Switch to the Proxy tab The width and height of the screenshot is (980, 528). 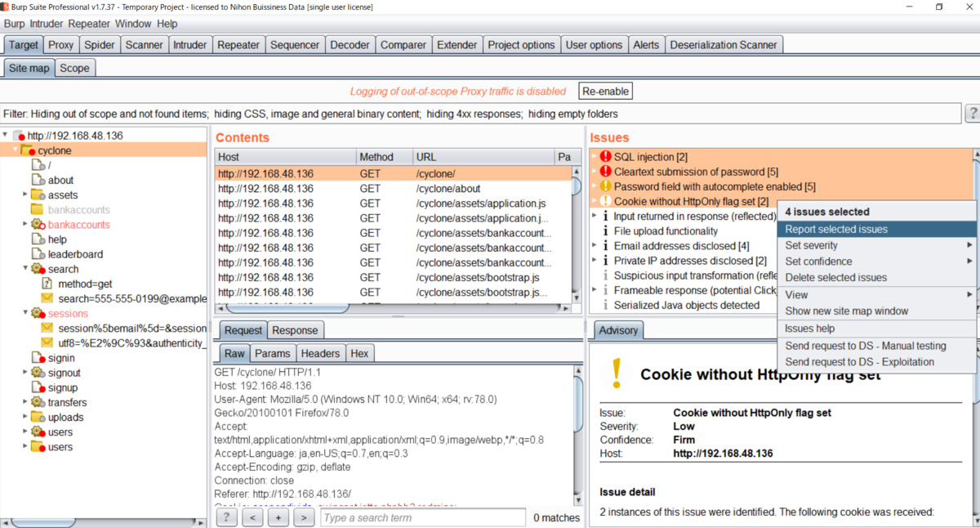[x=60, y=45]
